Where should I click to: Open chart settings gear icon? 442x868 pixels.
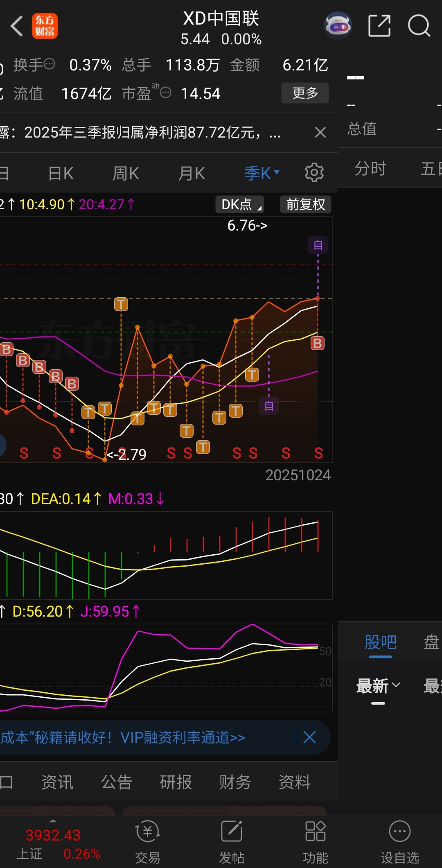[x=314, y=172]
